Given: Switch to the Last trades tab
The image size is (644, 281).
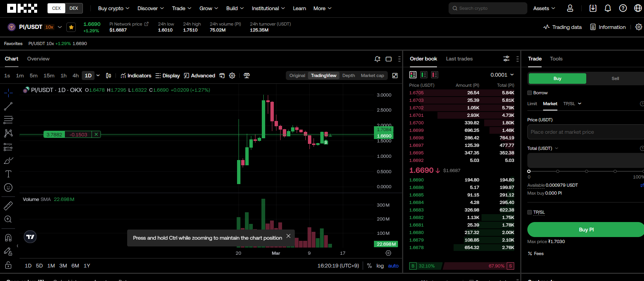Looking at the screenshot, I should (459, 59).
